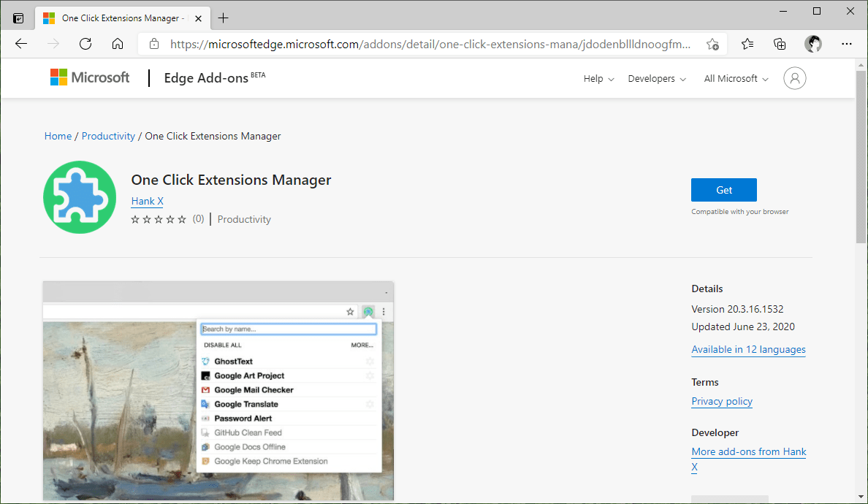This screenshot has width=868, height=504.
Task: Toggle Add to favorites in the address bar
Action: tap(712, 43)
